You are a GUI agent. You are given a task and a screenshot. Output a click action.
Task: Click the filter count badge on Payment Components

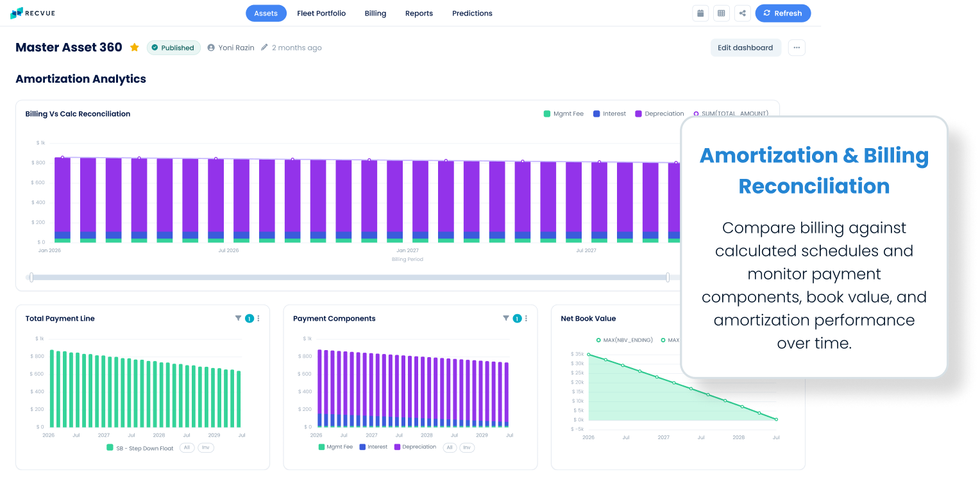[517, 318]
